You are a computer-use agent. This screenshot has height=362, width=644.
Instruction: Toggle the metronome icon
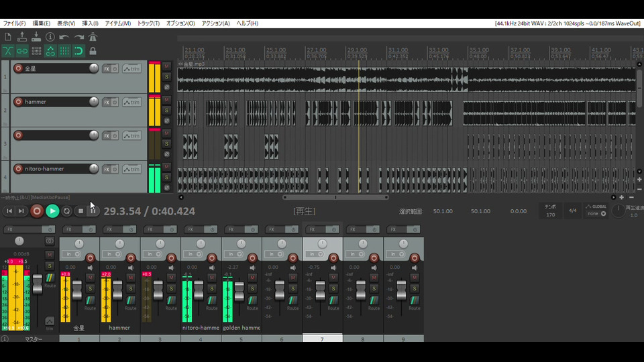click(93, 37)
